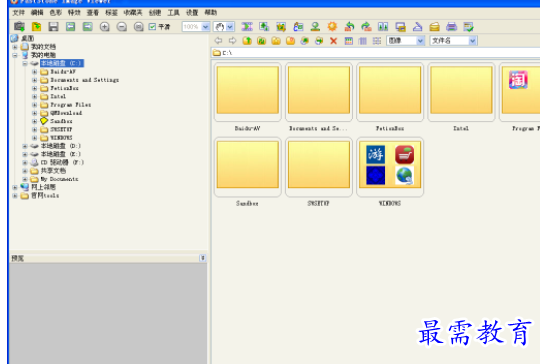Click the email envelope icon
The image size is (540, 364).
point(434,27)
